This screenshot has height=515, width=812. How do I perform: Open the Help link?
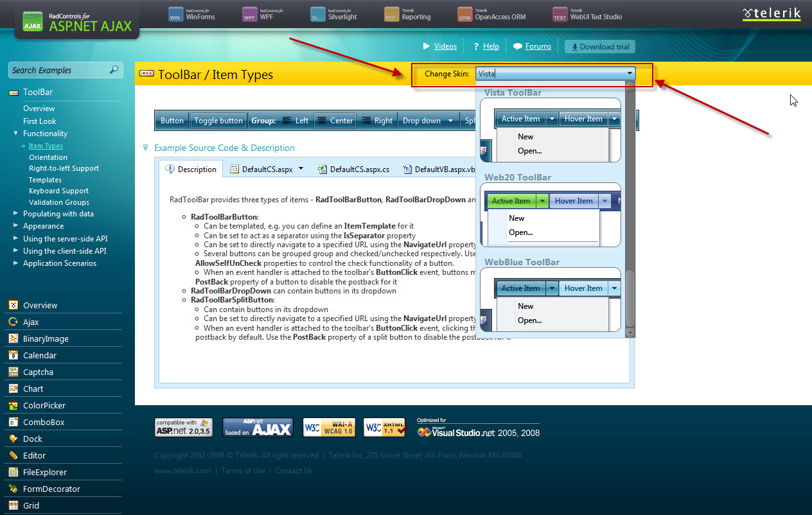491,46
